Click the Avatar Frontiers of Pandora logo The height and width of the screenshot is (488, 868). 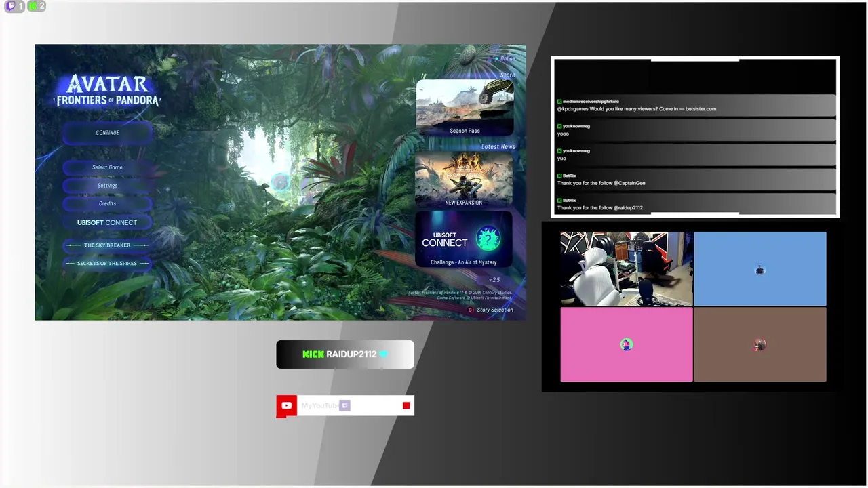[x=108, y=91]
